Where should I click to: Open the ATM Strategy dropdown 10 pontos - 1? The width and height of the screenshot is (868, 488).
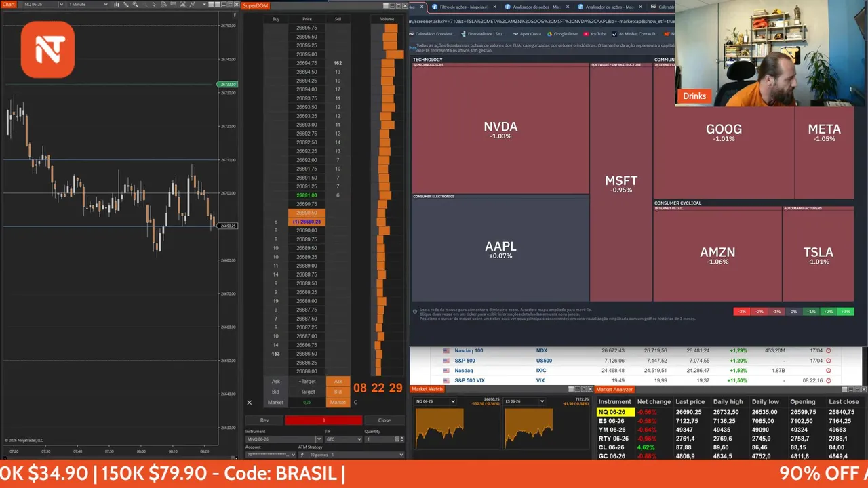coord(351,455)
